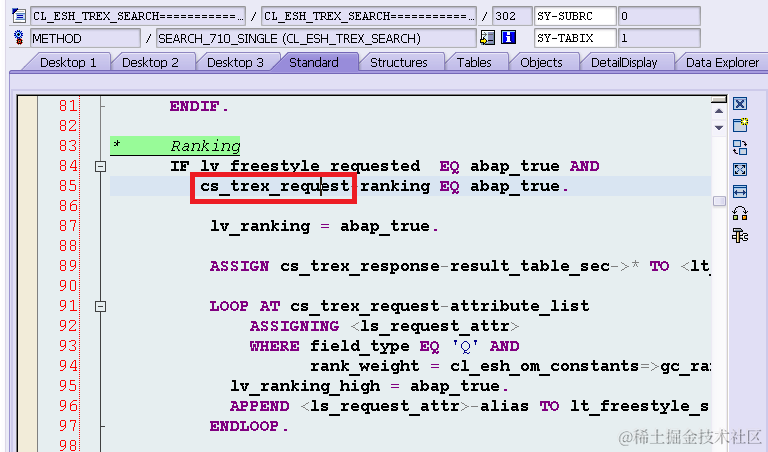
Task: Click the APPEND keyword on line 96
Action: (260, 406)
